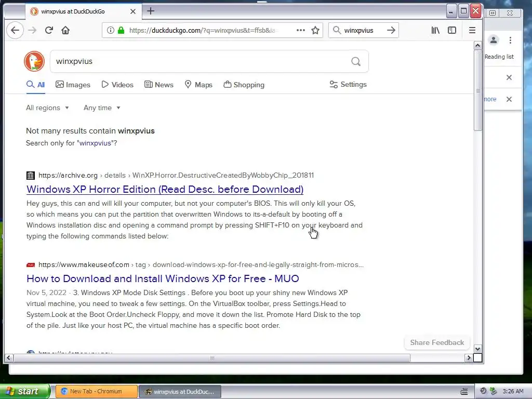Click winxpvius at DuckDuc... taskbar button
Screen dimensions: 532x399
pos(180,392)
